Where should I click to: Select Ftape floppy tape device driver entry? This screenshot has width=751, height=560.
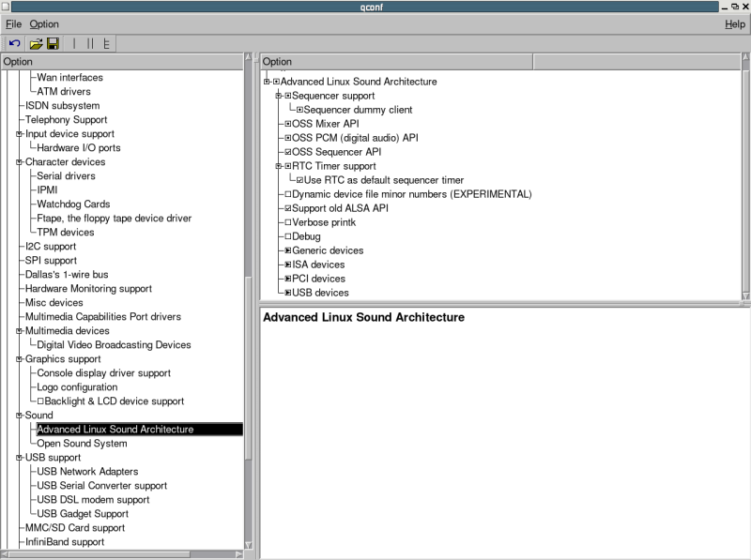point(114,219)
